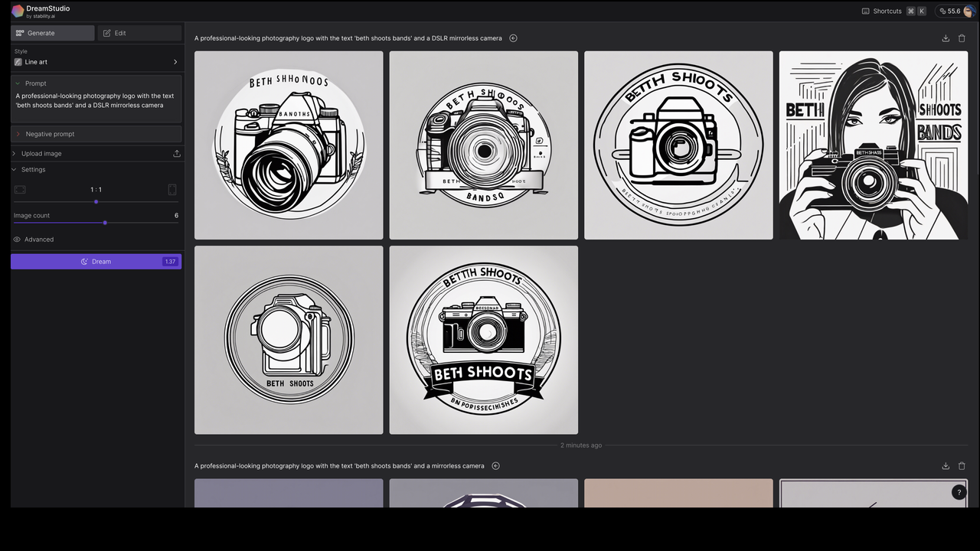The width and height of the screenshot is (980, 551).
Task: Delete the second mirrorless camera batch
Action: click(962, 466)
